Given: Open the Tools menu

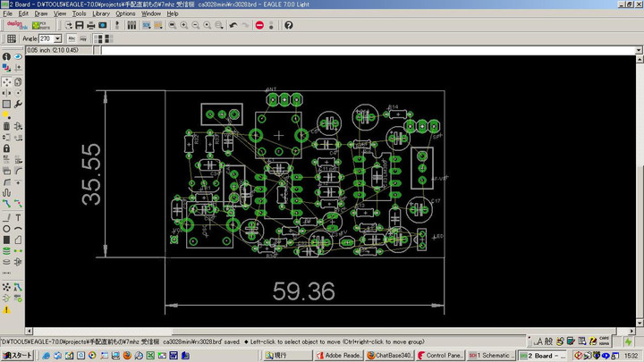Looking at the screenshot, I should (x=80, y=13).
